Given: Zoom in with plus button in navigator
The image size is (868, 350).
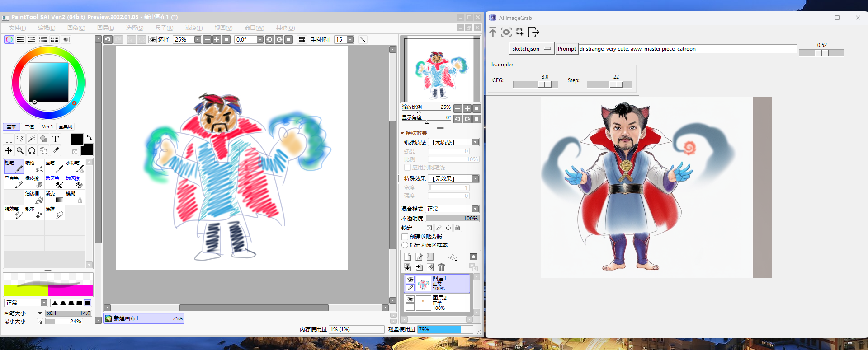Looking at the screenshot, I should [467, 109].
